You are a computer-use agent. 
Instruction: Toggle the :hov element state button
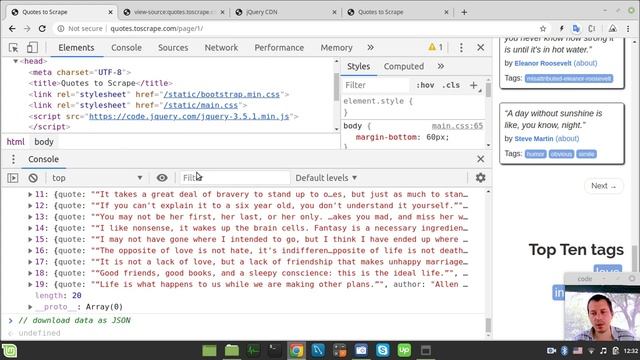pyautogui.click(x=425, y=85)
